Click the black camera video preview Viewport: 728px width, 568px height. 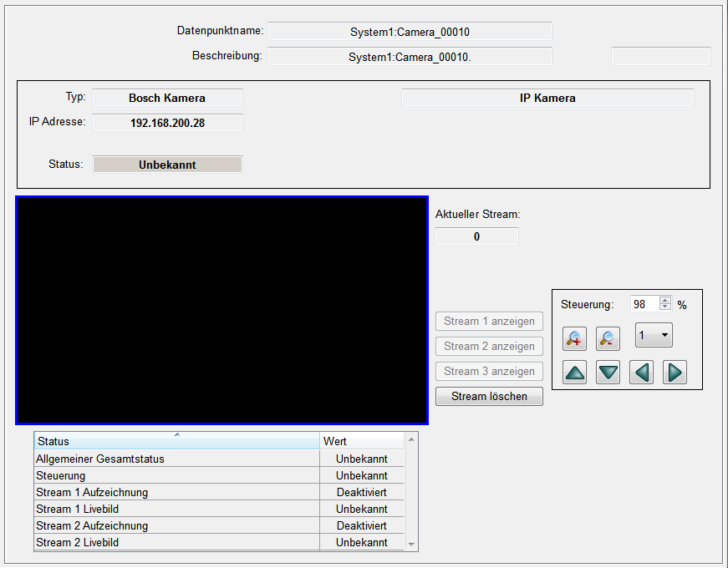coord(221,310)
